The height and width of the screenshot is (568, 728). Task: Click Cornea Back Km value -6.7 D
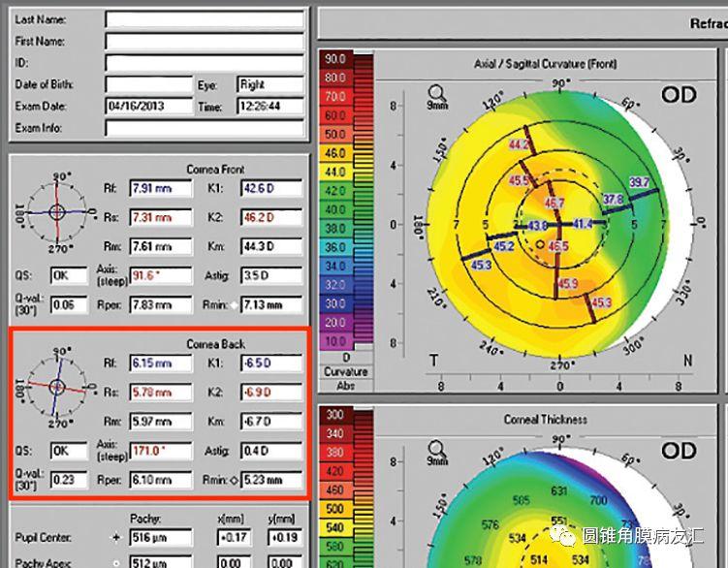(271, 422)
